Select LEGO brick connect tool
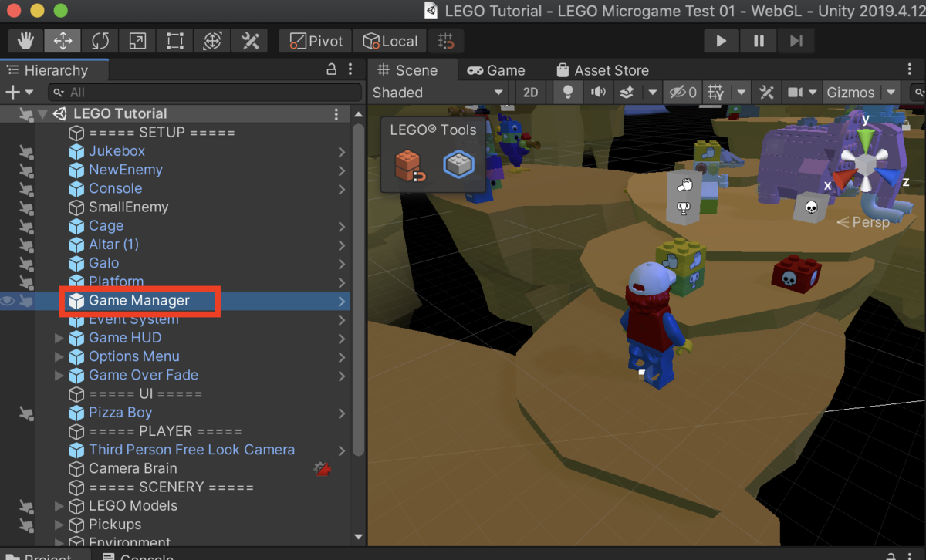 click(410, 164)
